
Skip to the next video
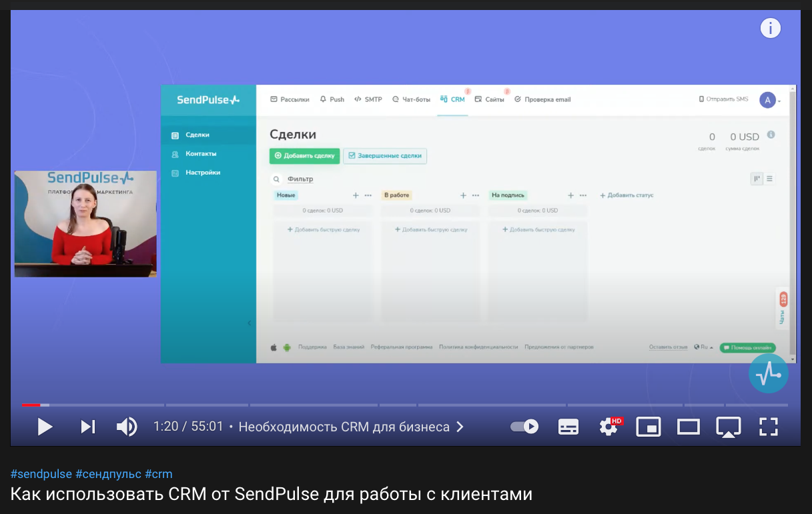[x=88, y=427]
